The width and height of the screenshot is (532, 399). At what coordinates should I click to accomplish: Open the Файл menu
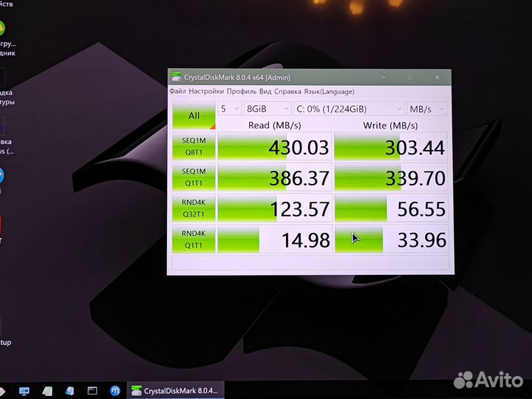pos(177,92)
